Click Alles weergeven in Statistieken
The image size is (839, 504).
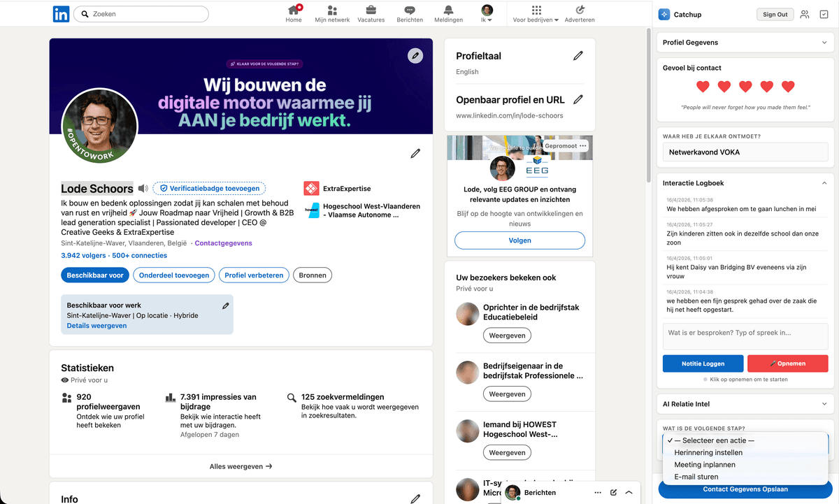point(241,466)
